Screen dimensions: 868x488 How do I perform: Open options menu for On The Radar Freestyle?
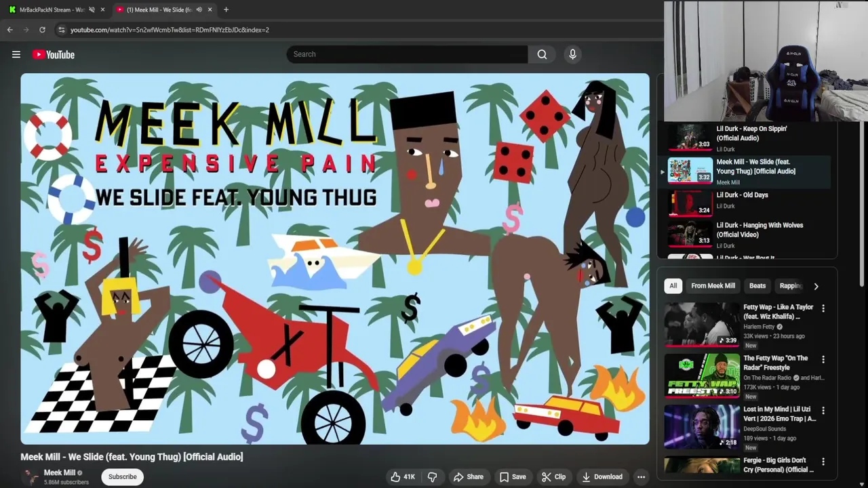point(823,359)
